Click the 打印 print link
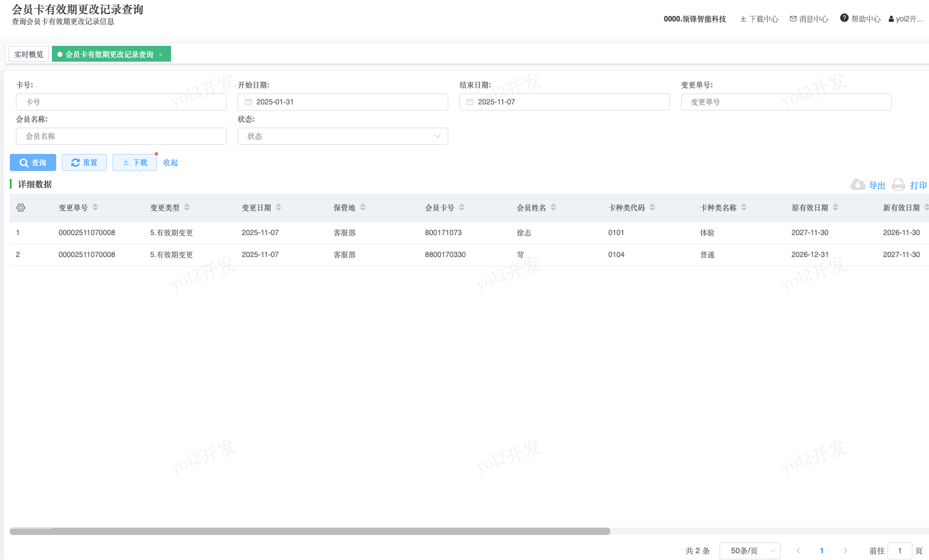The height and width of the screenshot is (560, 929). tap(918, 185)
